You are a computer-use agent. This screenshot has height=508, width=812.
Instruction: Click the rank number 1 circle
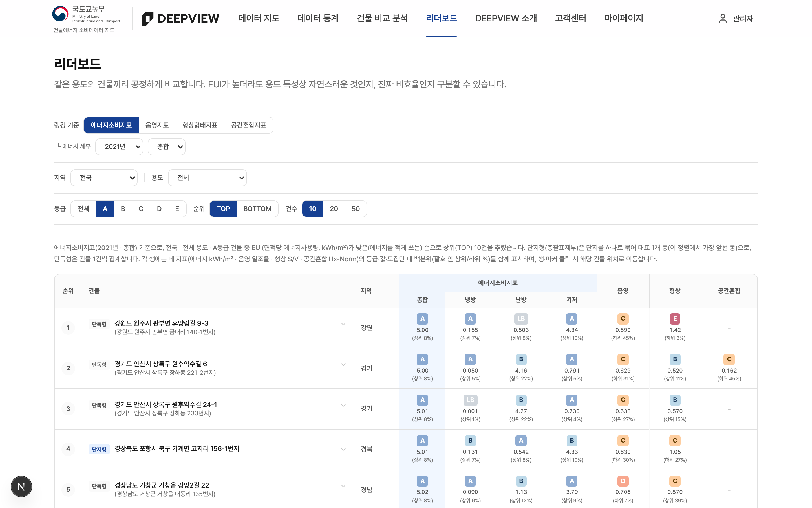pyautogui.click(x=68, y=328)
